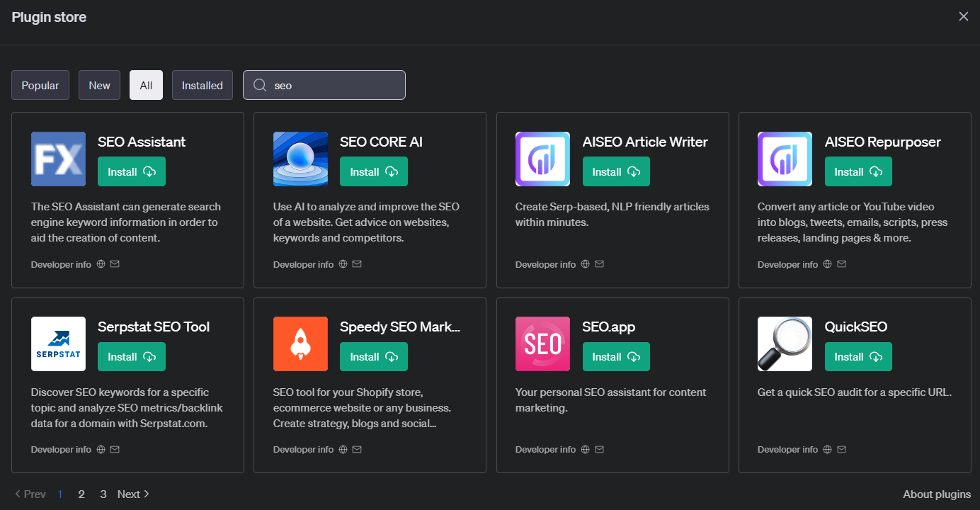The image size is (980, 510).
Task: Go to the previous results page
Action: pyautogui.click(x=30, y=494)
